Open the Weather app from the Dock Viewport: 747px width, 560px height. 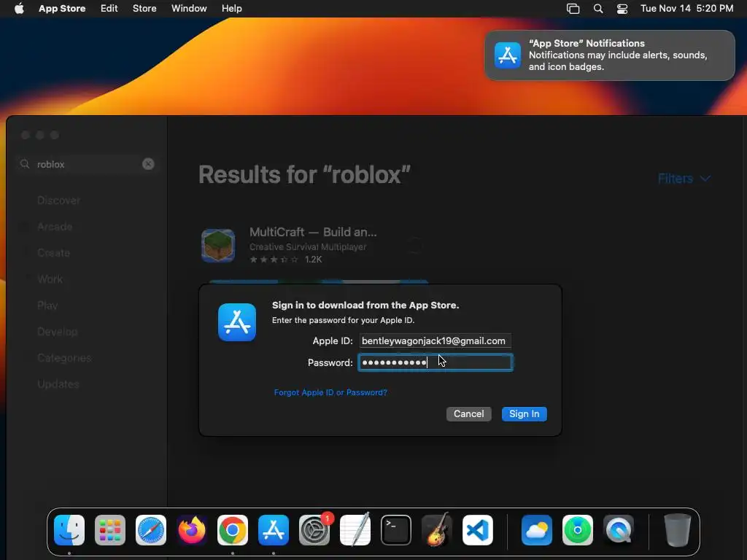pyautogui.click(x=536, y=530)
